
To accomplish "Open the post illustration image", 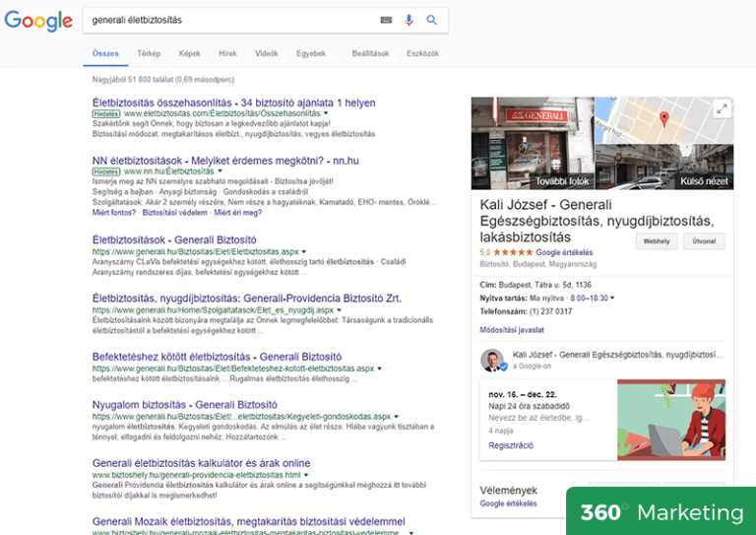I will 671,420.
